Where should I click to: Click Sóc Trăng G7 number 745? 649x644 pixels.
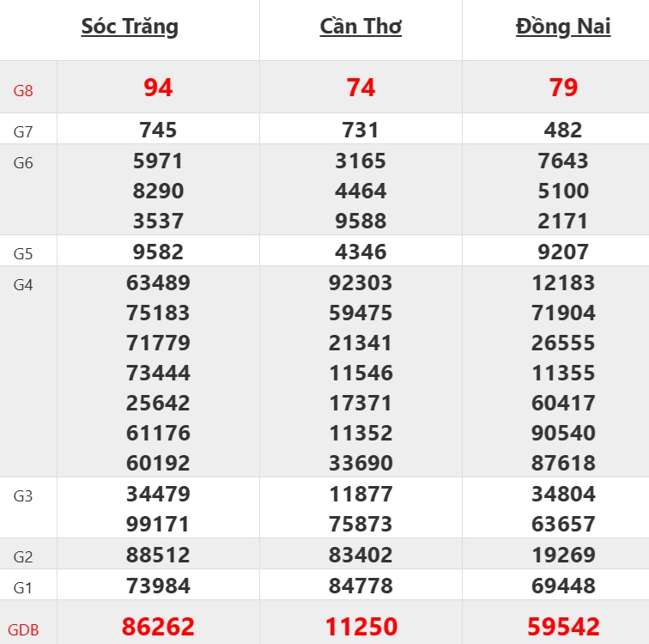coord(158,130)
